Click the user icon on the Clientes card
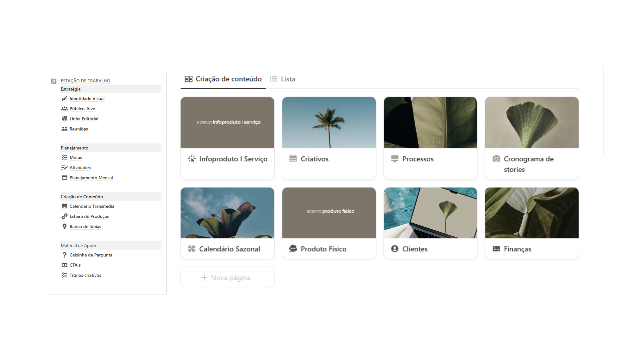The image size is (644, 362). (394, 249)
